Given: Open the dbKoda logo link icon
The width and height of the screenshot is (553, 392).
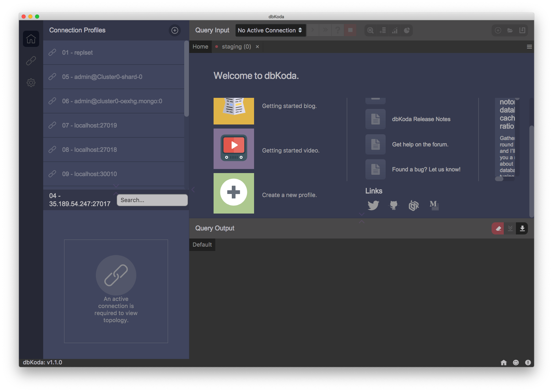Looking at the screenshot, I should click(414, 205).
